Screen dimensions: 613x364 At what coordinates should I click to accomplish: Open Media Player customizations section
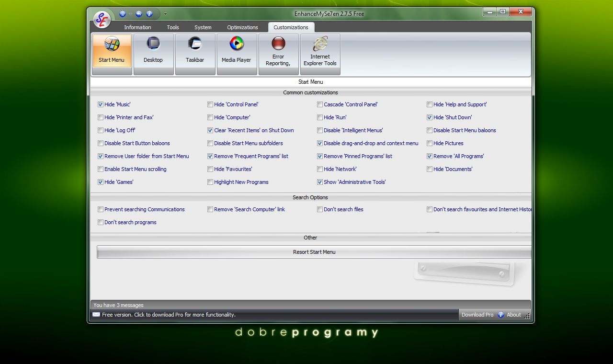click(237, 54)
